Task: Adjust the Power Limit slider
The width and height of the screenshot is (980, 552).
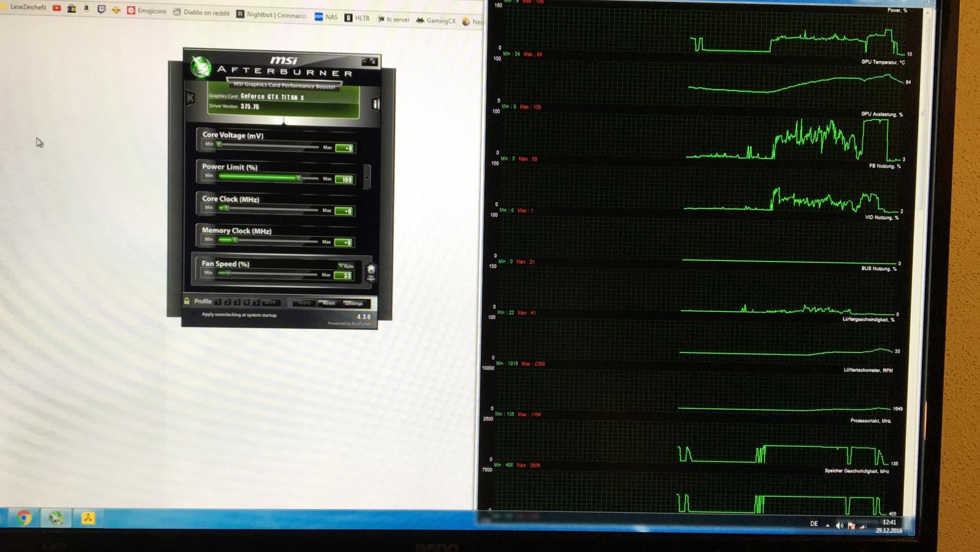Action: pyautogui.click(x=268, y=178)
